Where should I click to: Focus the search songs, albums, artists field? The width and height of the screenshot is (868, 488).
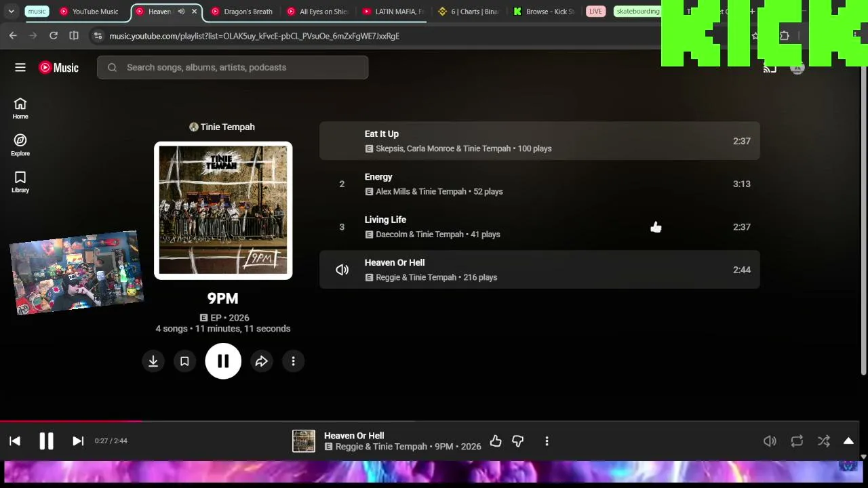click(x=233, y=67)
